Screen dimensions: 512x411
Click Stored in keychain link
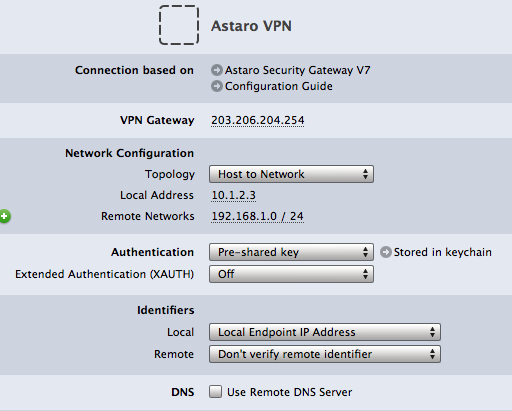443,252
